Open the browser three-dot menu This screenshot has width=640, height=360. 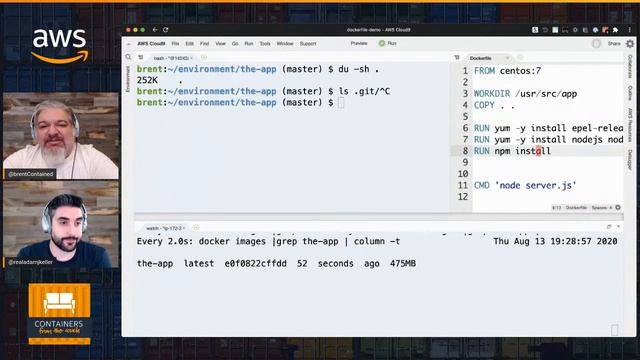(x=630, y=30)
